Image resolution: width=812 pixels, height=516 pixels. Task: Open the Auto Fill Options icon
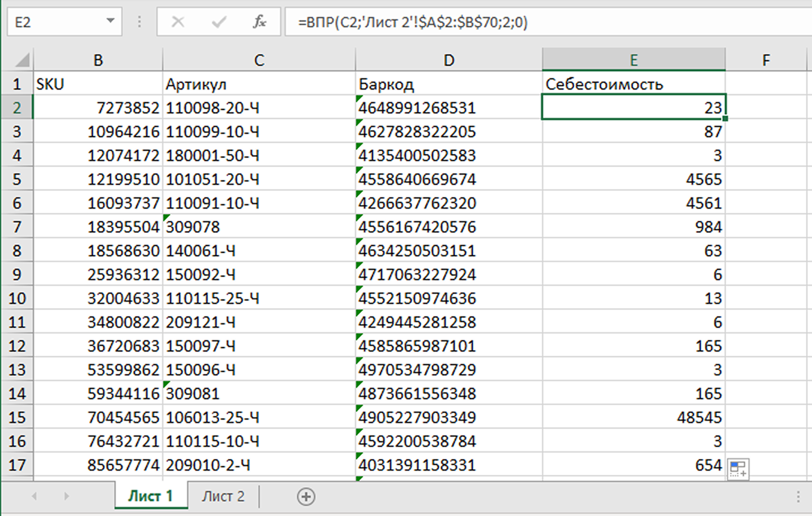point(738,469)
